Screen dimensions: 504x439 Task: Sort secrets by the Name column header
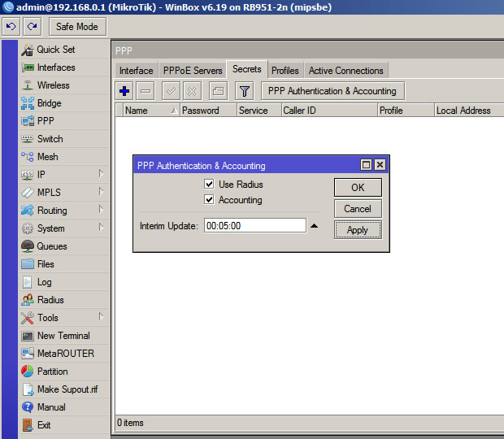coord(146,111)
